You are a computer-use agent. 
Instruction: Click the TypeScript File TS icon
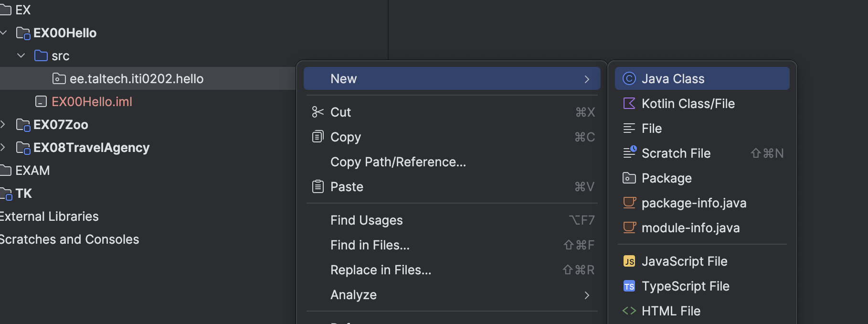(x=629, y=286)
